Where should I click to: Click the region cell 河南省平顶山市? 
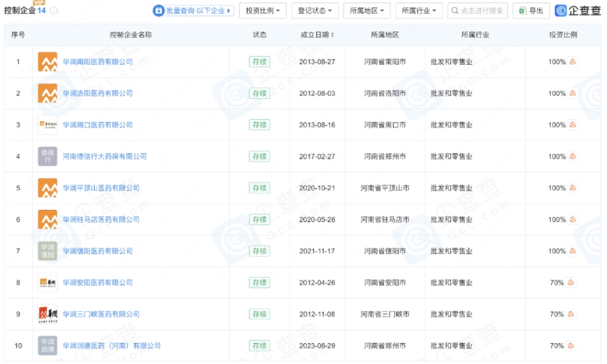coord(385,188)
